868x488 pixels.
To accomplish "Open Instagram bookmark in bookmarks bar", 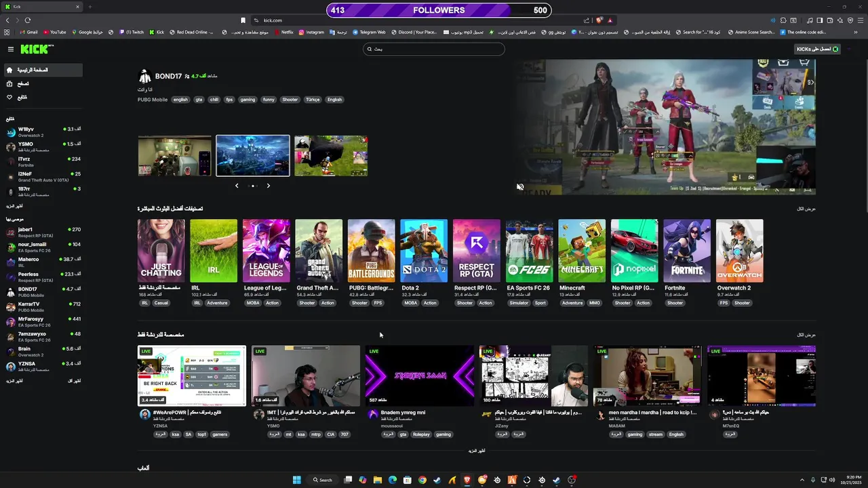I will (x=312, y=32).
